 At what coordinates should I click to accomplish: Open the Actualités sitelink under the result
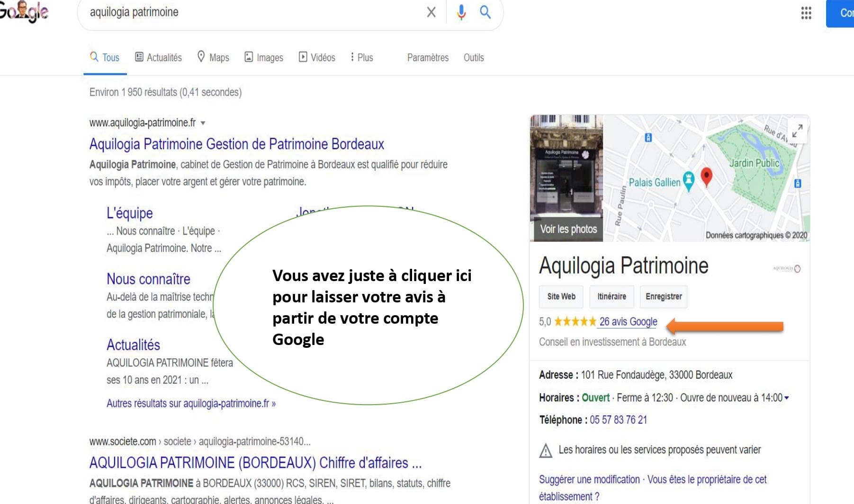133,345
